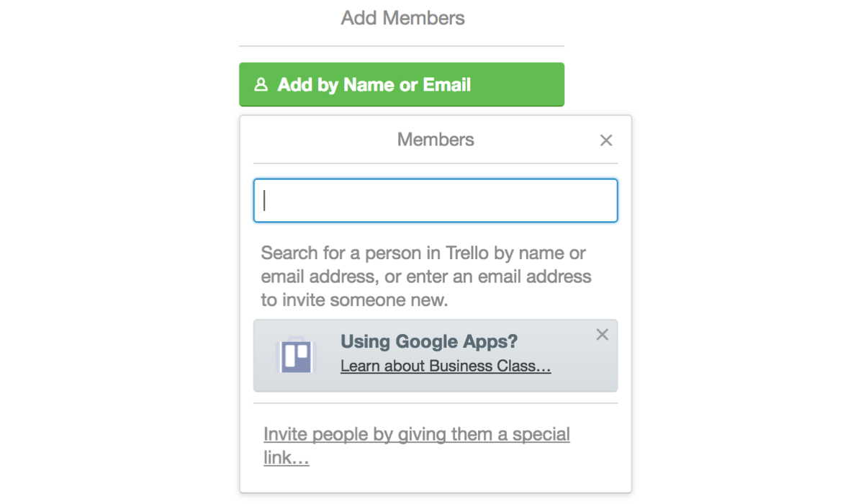Click the person icon on the green button

pyautogui.click(x=261, y=85)
